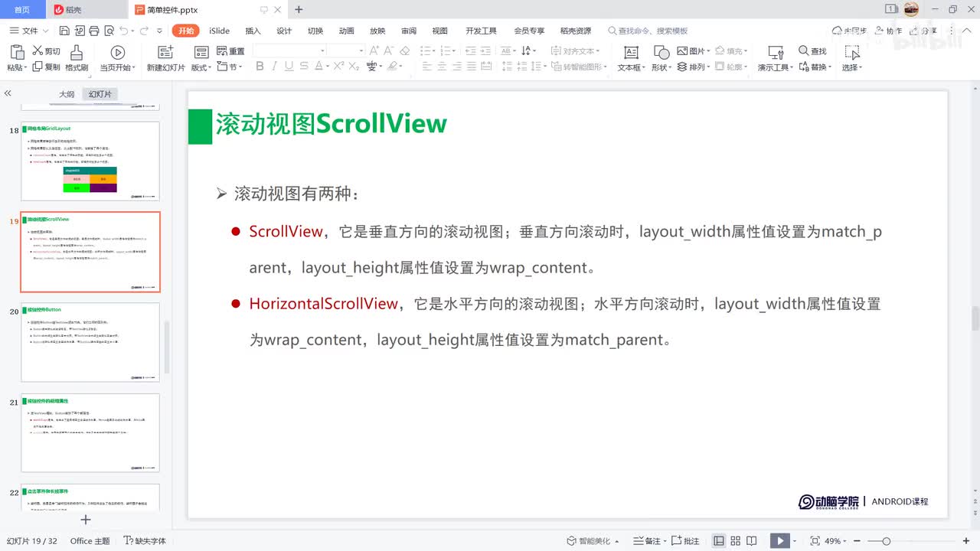Click the 协作 Collaborate button

(x=887, y=31)
